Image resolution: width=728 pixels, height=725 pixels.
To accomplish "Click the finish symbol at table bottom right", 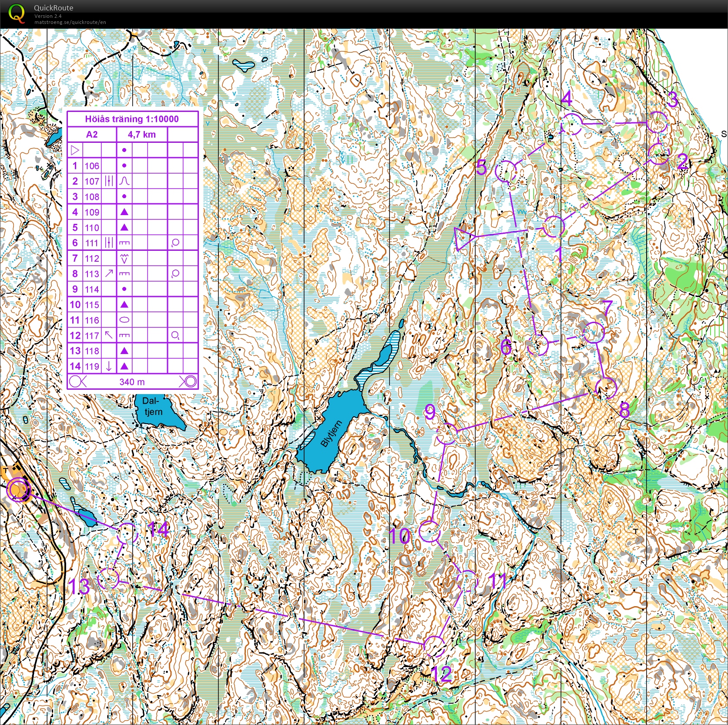I will point(188,382).
